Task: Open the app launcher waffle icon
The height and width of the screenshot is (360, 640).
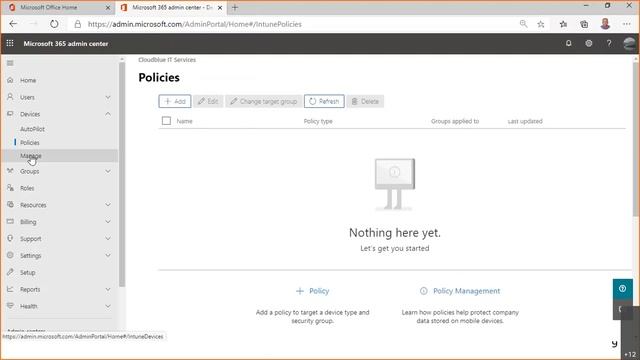Action: (x=10, y=43)
